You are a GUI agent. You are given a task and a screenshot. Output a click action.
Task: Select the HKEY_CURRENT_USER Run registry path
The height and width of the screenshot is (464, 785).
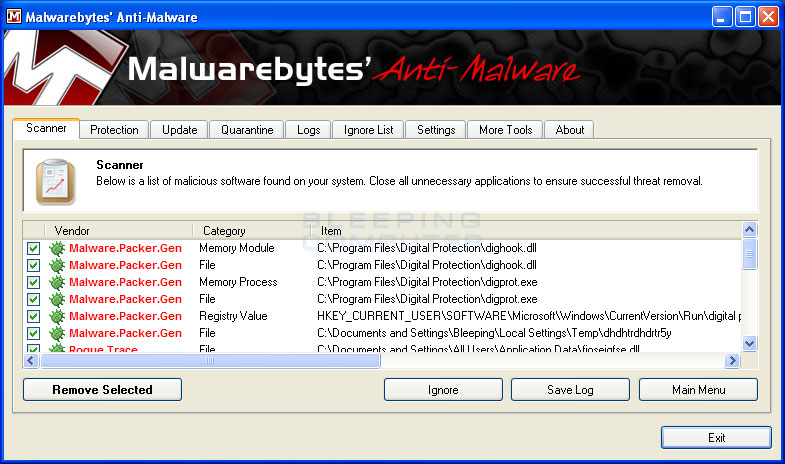pyautogui.click(x=529, y=316)
